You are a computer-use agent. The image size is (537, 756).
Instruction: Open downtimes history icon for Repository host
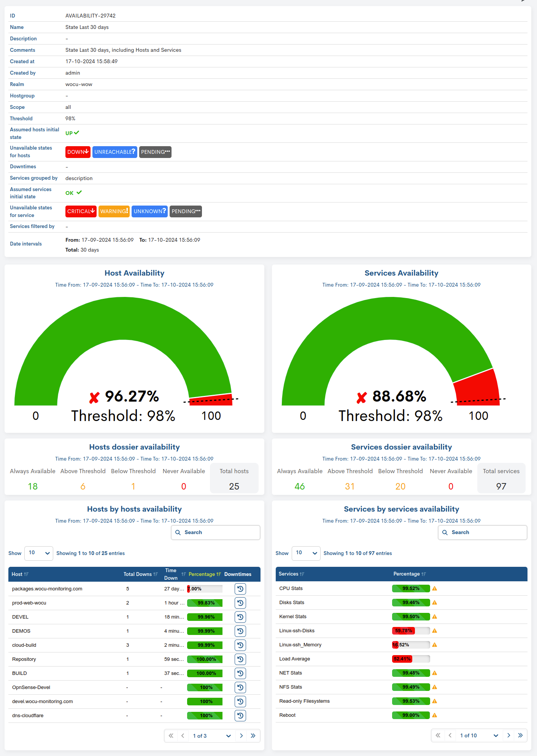(x=240, y=659)
